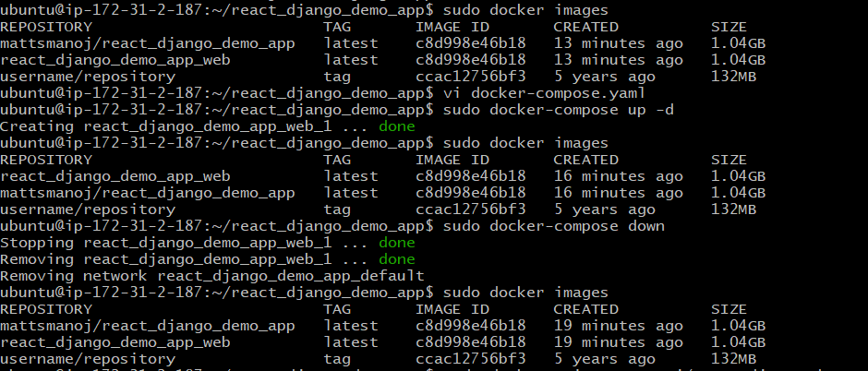This screenshot has width=868, height=371.
Task: Click the first table's SIZE header
Action: pos(729,27)
